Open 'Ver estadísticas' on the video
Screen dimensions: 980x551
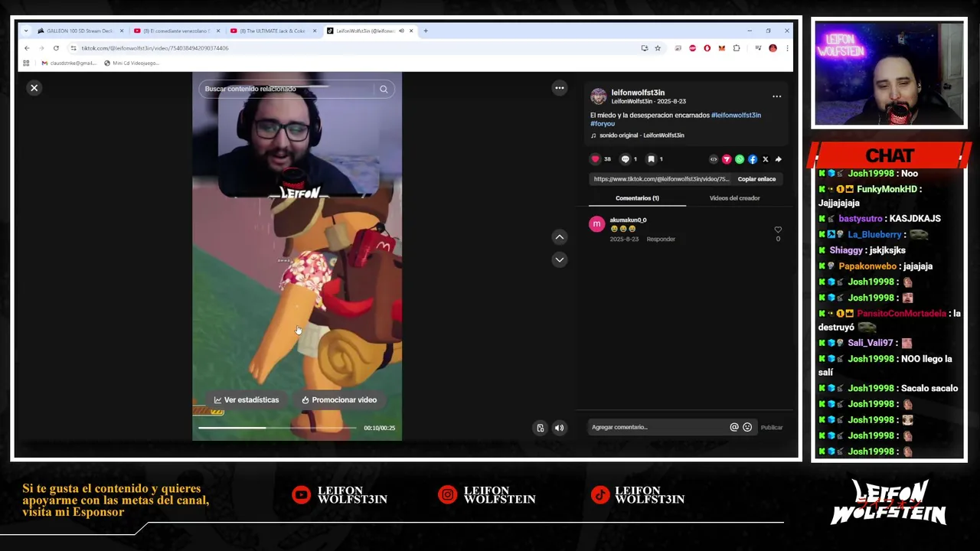[x=247, y=399]
